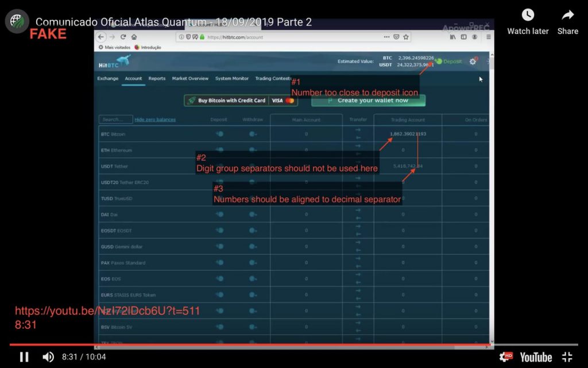Click the currency Search field
This screenshot has height=368, width=588.
(115, 120)
